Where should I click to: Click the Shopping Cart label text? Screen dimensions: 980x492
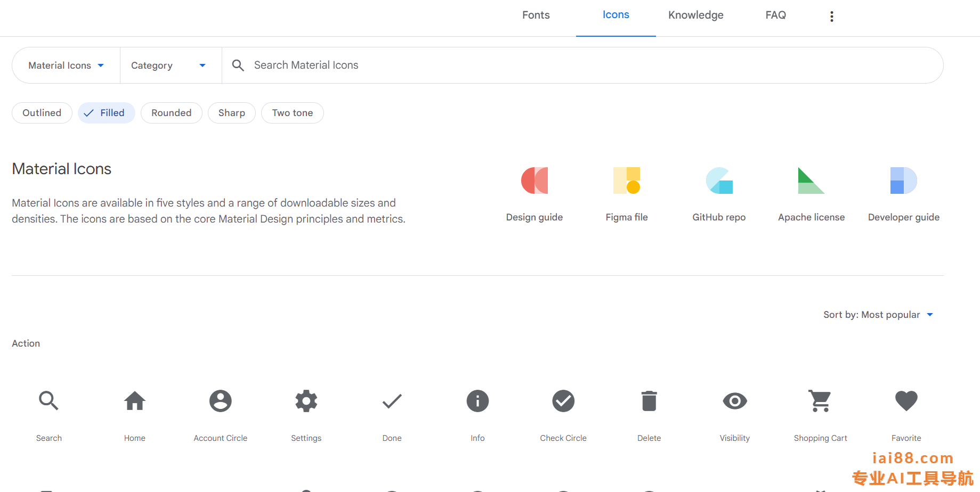tap(820, 438)
